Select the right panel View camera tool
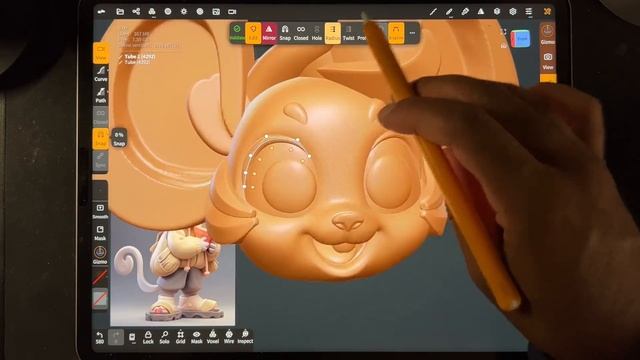Screen dimensions: 640x360 pyautogui.click(x=547, y=60)
